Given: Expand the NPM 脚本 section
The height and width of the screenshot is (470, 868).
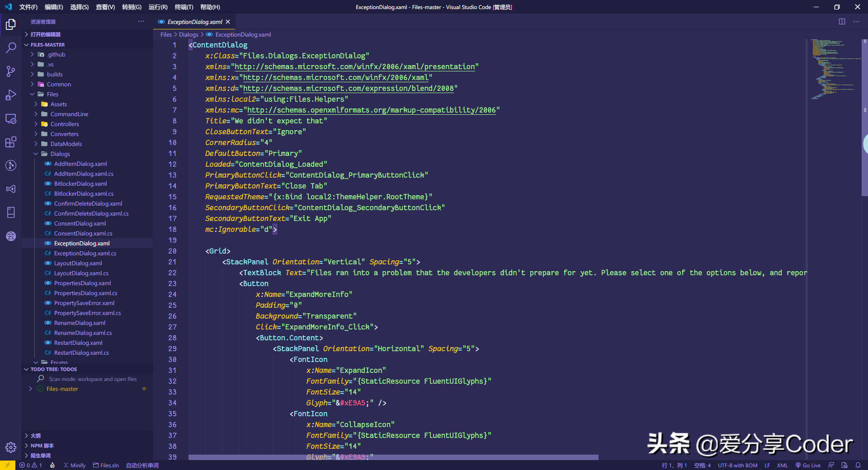Looking at the screenshot, I should [42, 446].
